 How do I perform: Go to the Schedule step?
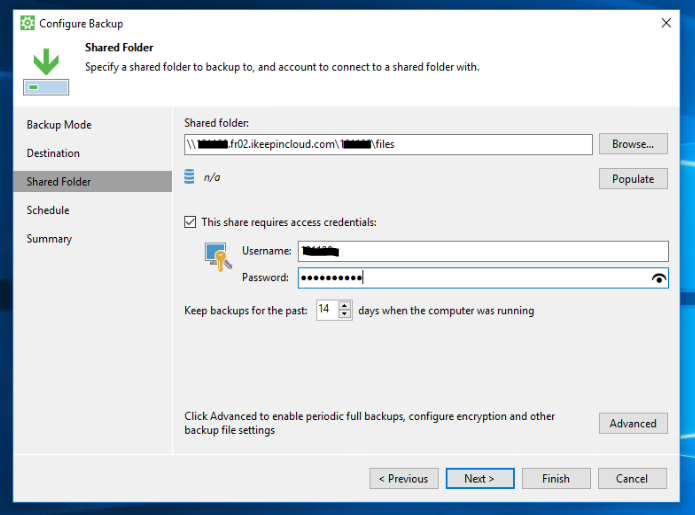(x=48, y=210)
